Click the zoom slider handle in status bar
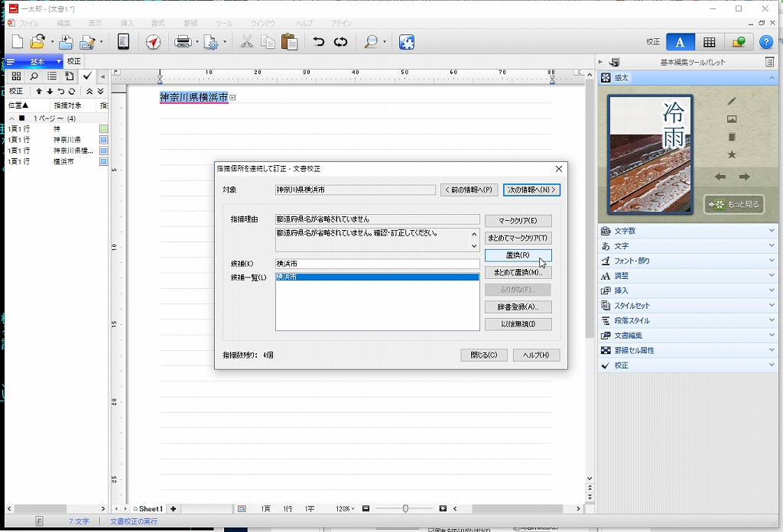Viewport: 783px width, 532px height. click(x=405, y=508)
